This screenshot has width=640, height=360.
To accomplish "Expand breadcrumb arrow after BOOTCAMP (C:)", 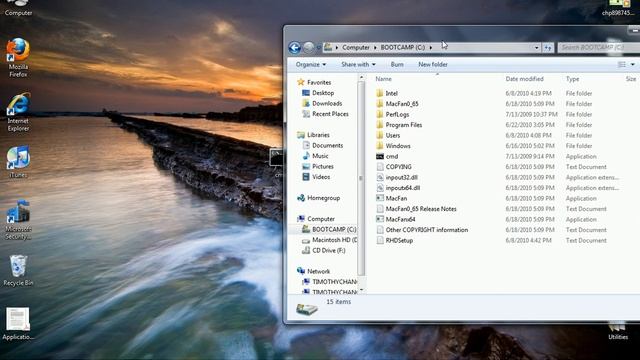I will tap(431, 48).
